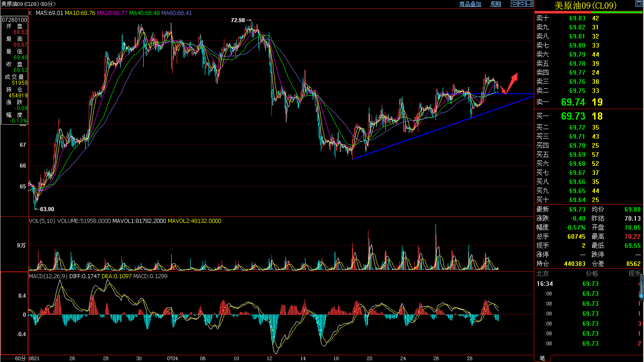Select the 买八 69.66 bid row
Image resolution: width=644 pixels, height=362 pixels.
[589, 182]
